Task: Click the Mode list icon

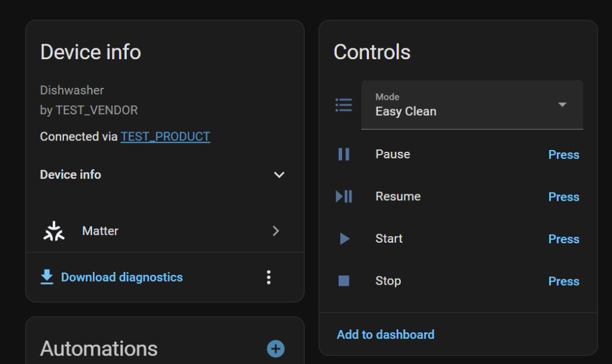Action: point(343,105)
